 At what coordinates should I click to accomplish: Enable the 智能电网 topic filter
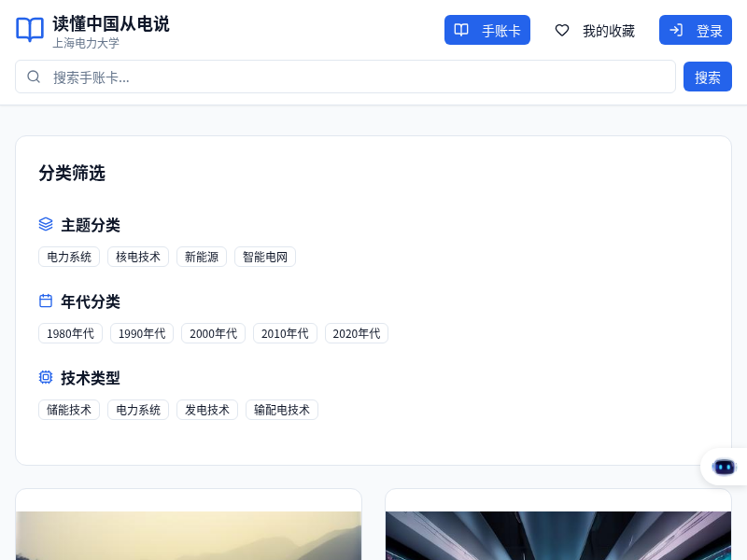[x=265, y=257]
